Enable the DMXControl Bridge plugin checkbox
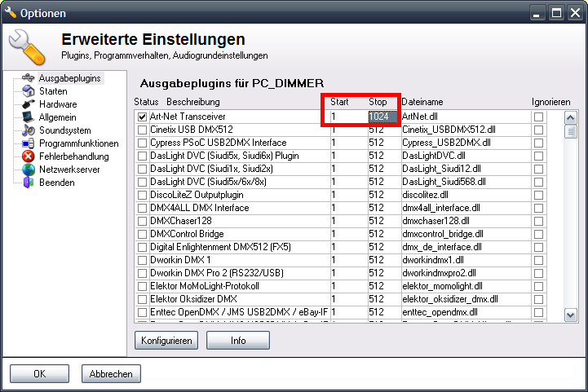588x392 pixels. pos(142,234)
